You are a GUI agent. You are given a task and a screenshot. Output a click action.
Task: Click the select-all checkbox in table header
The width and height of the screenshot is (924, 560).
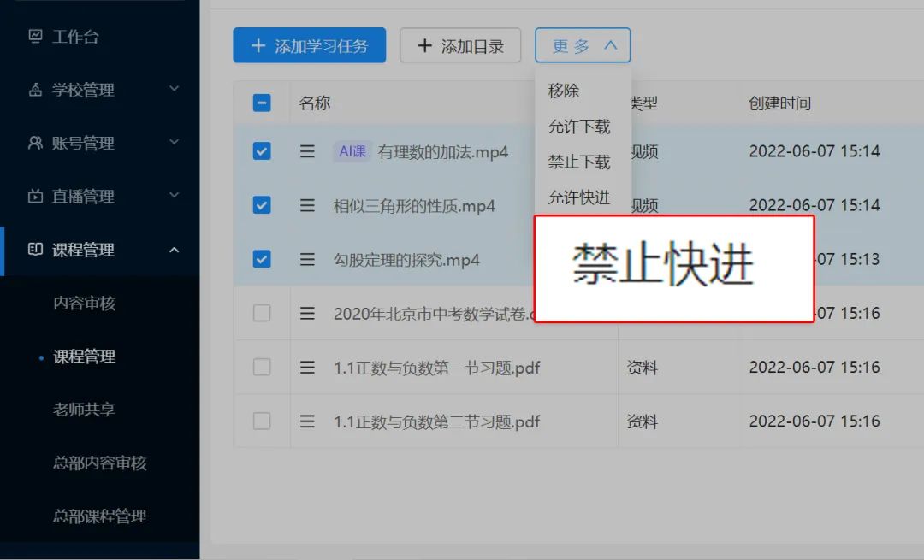click(x=262, y=102)
